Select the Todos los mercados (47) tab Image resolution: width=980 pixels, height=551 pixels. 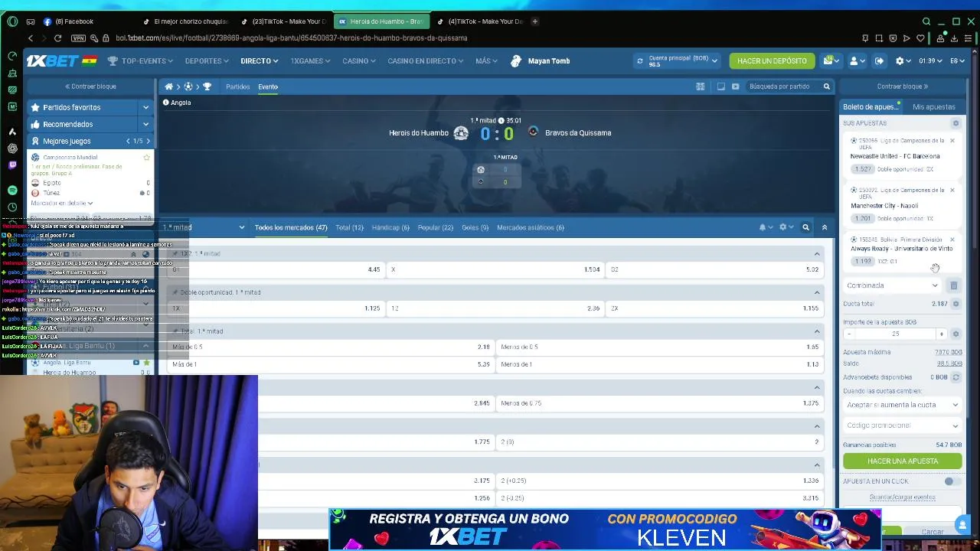pyautogui.click(x=291, y=227)
